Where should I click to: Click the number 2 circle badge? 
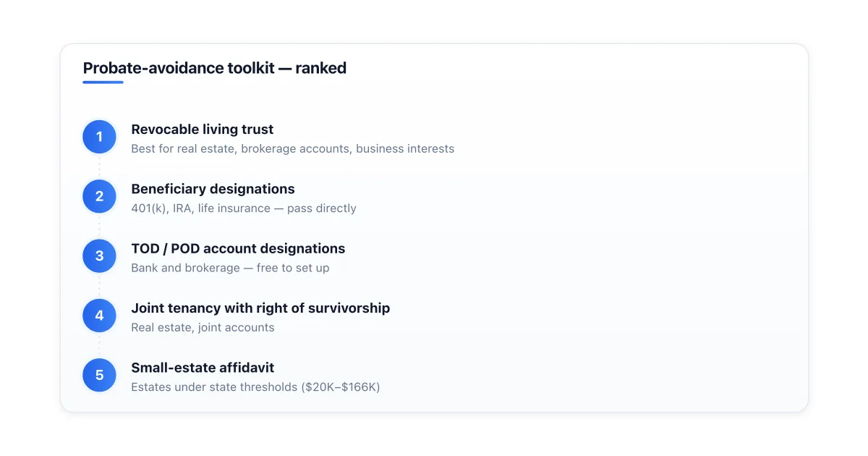pos(100,196)
